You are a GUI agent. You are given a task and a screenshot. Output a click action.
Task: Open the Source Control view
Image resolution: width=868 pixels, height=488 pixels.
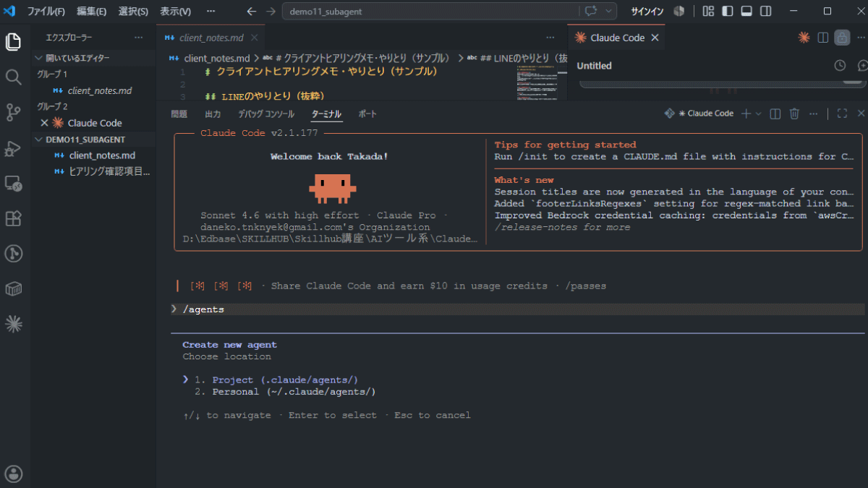pos(13,112)
